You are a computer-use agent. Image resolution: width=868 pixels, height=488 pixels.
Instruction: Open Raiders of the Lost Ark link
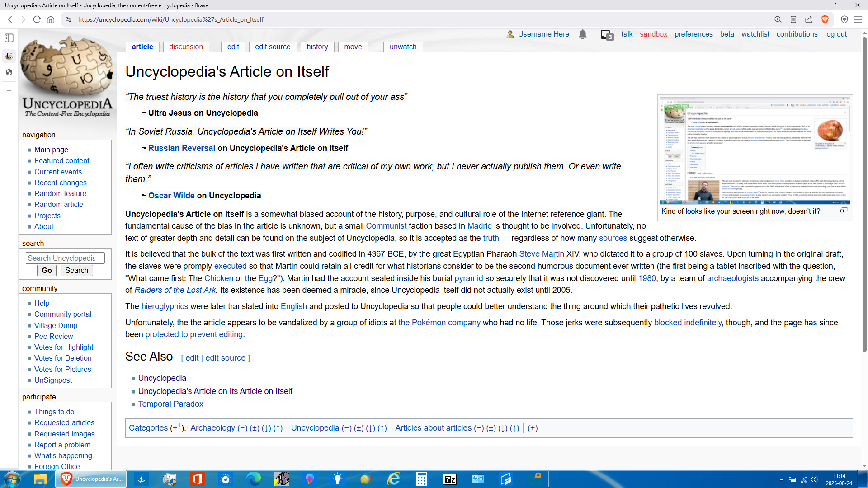175,290
